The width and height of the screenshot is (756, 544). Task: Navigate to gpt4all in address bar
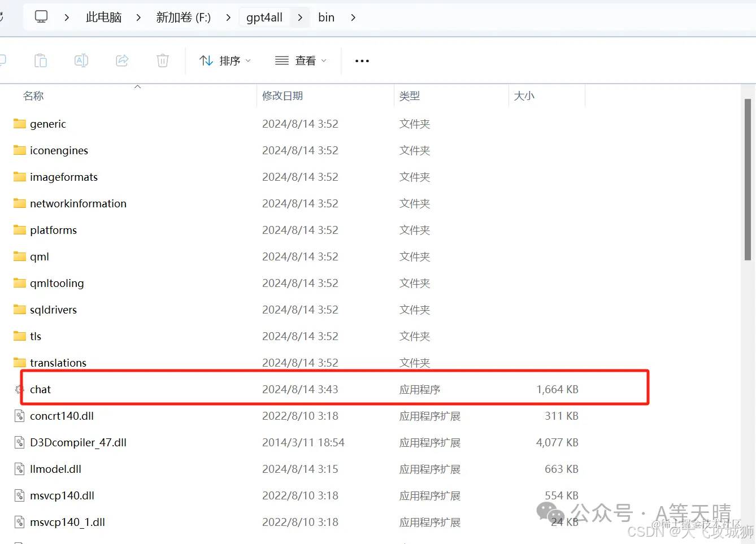point(264,18)
